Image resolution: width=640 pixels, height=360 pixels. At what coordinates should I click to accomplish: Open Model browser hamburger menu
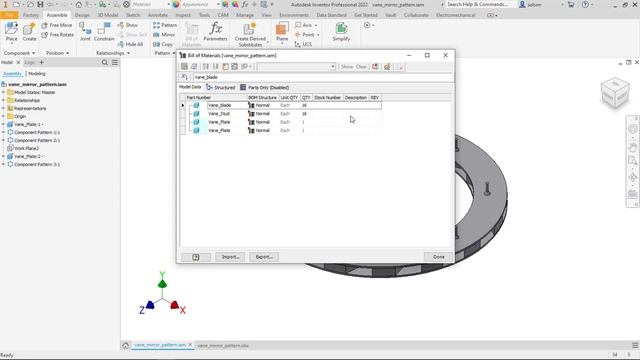click(x=115, y=62)
